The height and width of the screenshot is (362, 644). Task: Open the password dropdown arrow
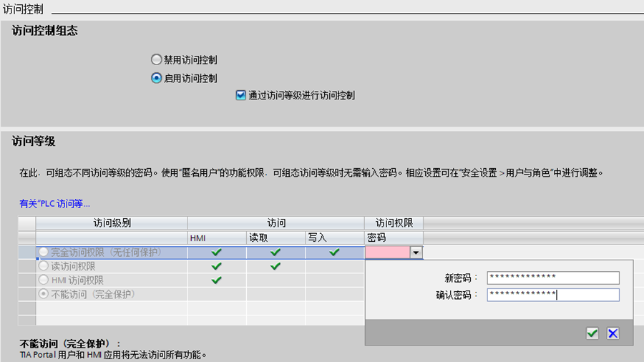tap(416, 252)
